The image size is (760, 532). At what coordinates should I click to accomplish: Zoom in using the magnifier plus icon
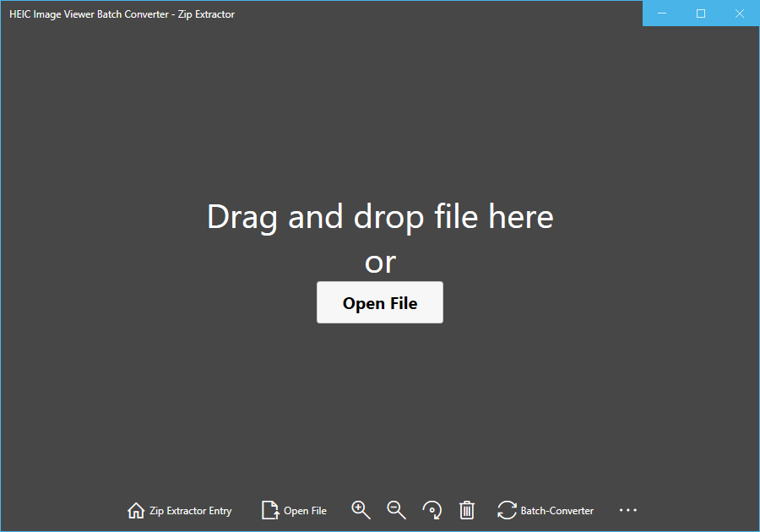[x=361, y=509]
